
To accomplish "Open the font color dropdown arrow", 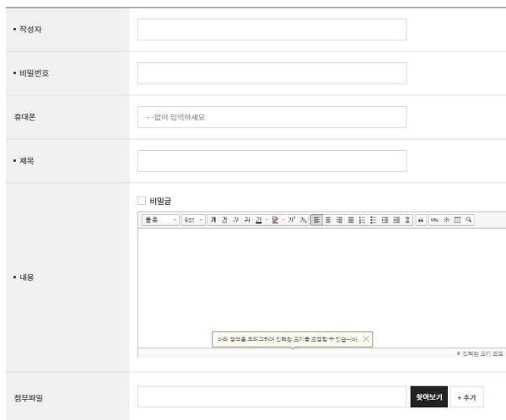I will (x=266, y=220).
